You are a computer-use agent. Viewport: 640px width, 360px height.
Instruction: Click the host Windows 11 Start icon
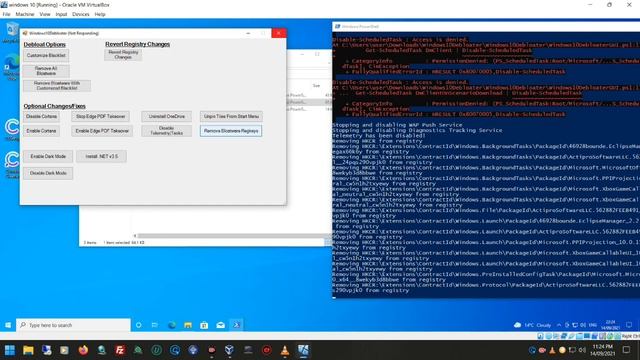(x=10, y=350)
